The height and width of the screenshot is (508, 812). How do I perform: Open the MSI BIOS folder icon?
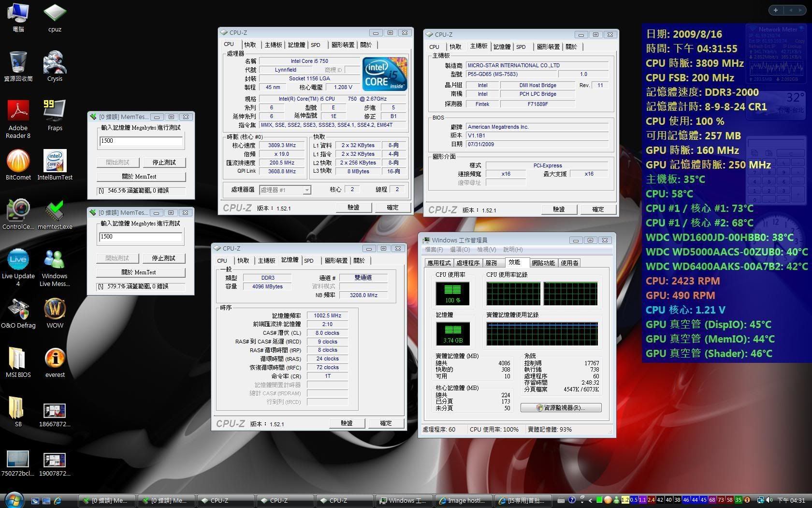18,362
